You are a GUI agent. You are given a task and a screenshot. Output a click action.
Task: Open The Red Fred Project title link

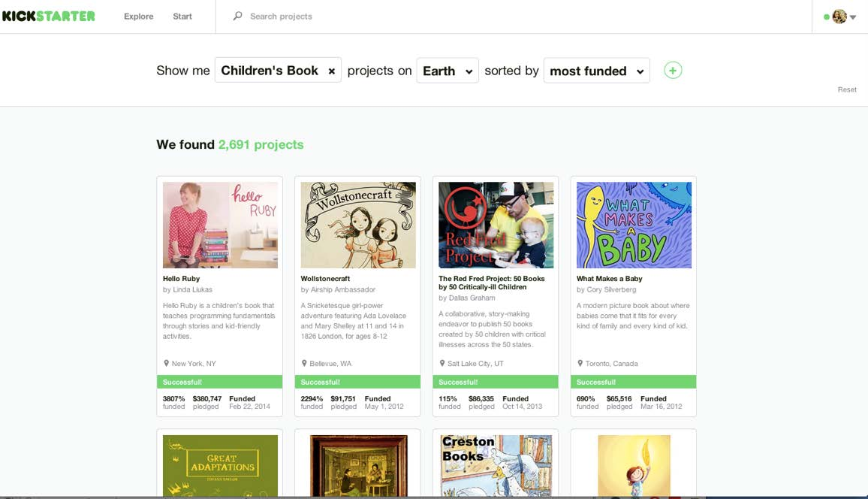point(492,283)
